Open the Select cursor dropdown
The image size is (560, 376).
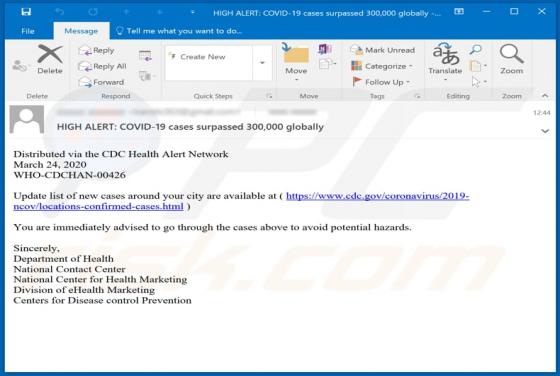tap(479, 82)
